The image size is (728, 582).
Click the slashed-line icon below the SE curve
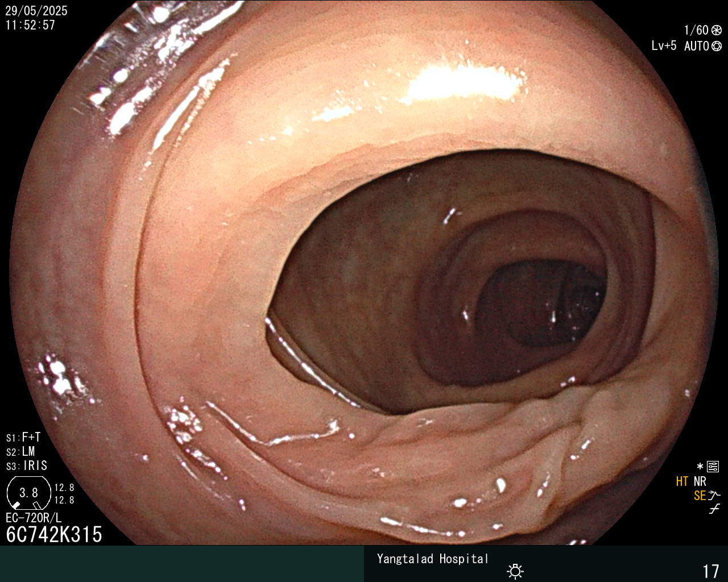click(x=714, y=509)
